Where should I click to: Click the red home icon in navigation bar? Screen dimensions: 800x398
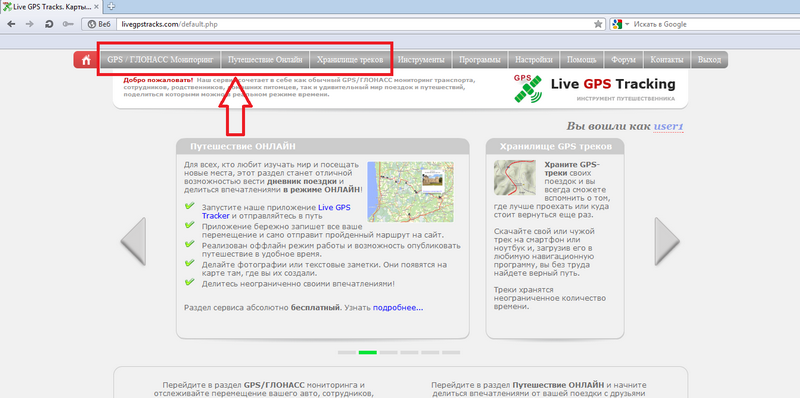click(86, 60)
